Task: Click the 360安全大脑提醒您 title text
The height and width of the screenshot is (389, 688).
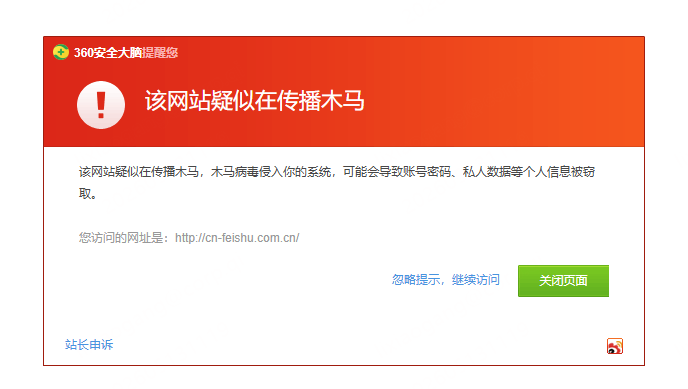Action: pos(125,53)
